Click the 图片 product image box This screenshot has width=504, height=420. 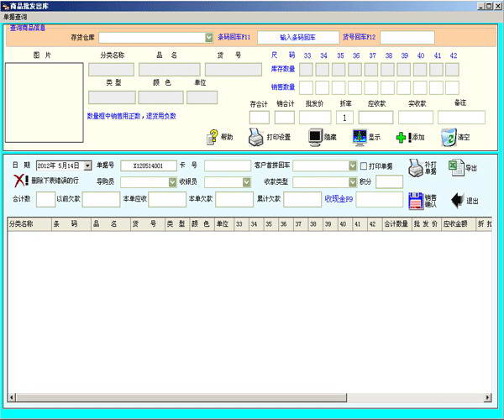click(x=45, y=102)
